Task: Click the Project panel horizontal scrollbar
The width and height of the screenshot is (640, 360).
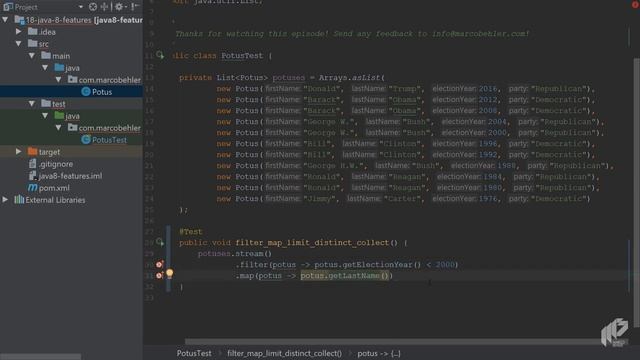Action: [x=41, y=356]
